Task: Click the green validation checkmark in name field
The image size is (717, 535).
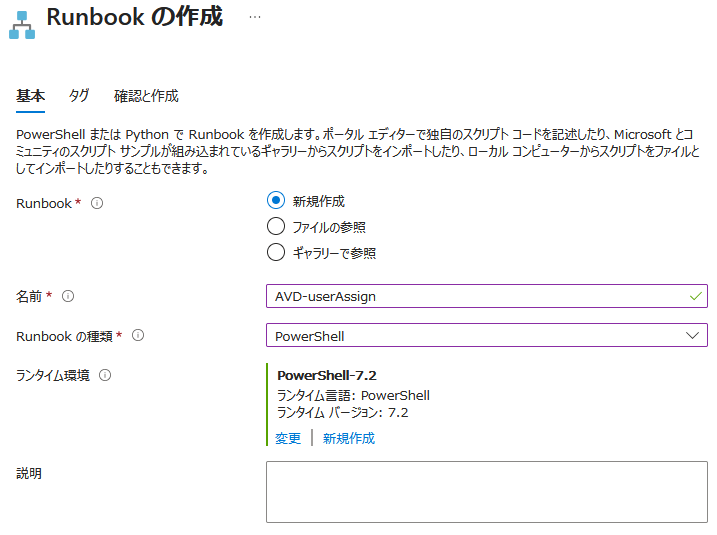Action: tap(696, 296)
